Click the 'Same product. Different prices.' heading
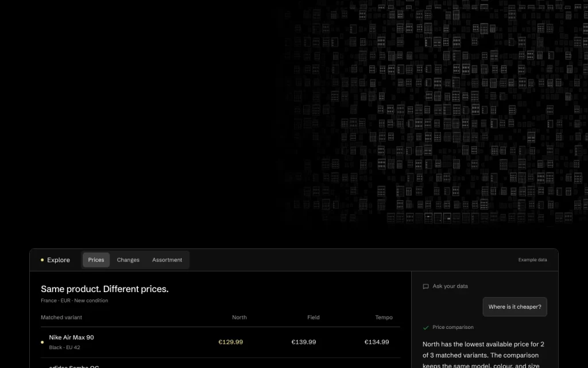Screen dimensions: 588x368 (x=105, y=289)
